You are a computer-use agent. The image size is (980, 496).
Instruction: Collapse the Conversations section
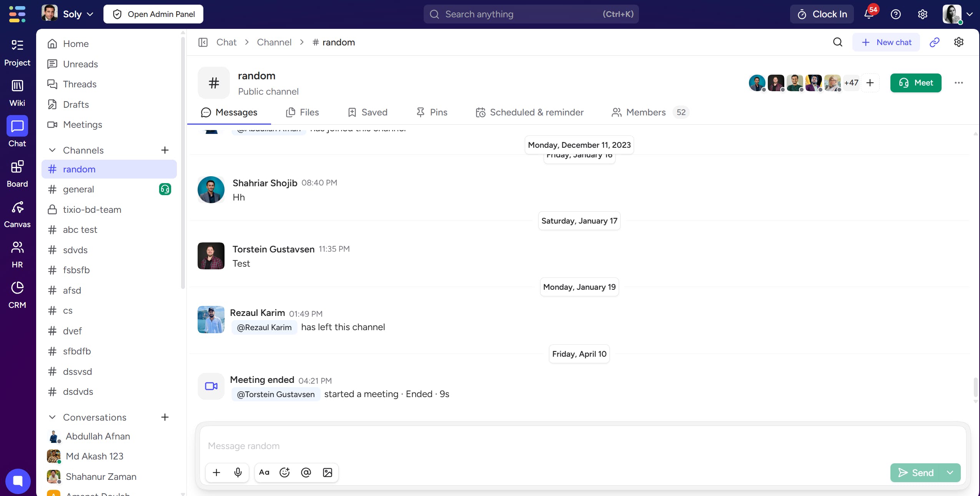point(52,417)
